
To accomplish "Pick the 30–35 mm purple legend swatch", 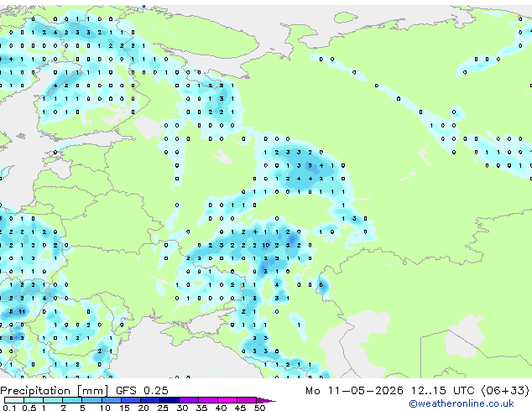I will tap(189, 400).
